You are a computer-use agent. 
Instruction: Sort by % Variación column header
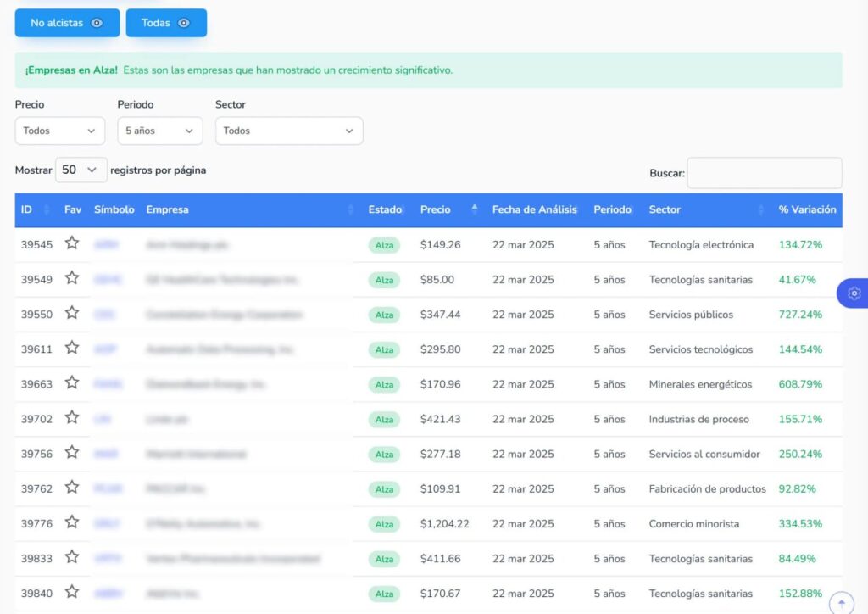[x=807, y=209]
